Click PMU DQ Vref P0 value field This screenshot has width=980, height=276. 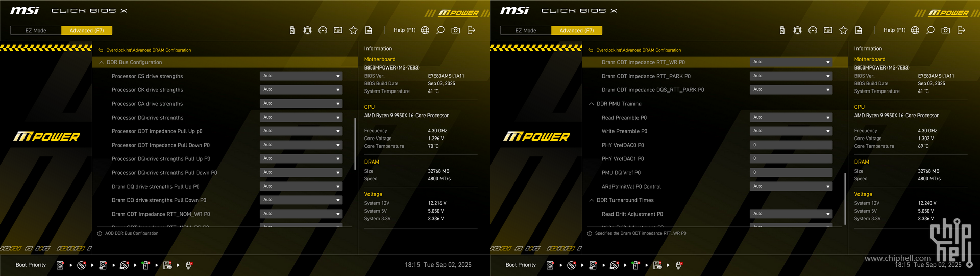point(791,173)
